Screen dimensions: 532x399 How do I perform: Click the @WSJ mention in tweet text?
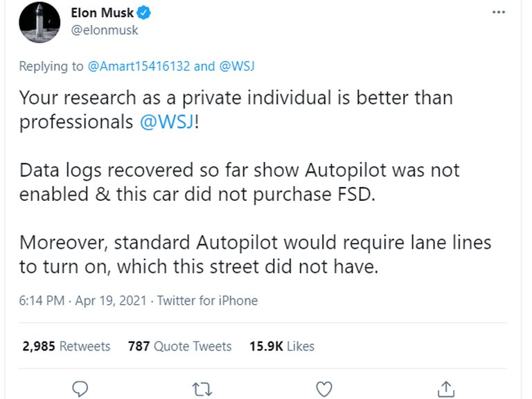[x=166, y=123]
